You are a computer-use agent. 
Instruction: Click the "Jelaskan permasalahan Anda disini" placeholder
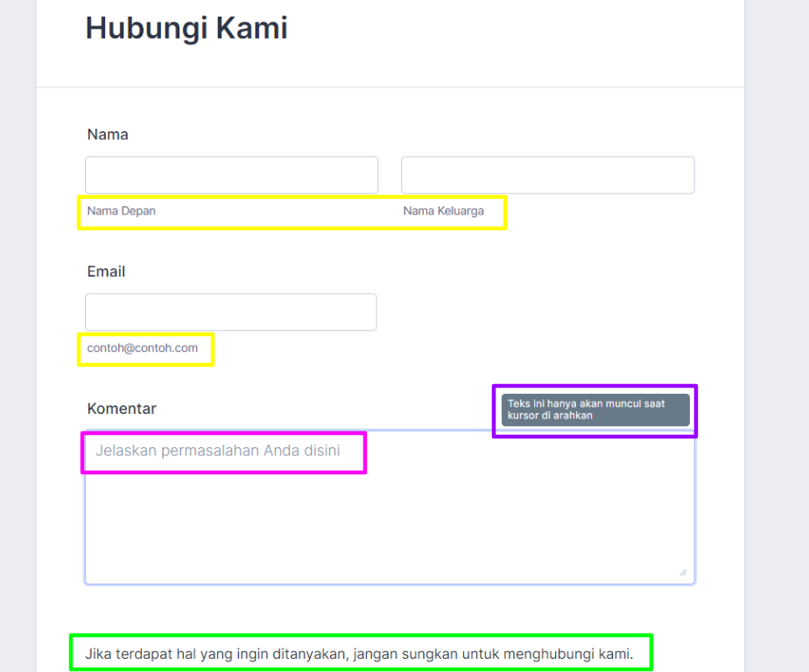point(218,451)
